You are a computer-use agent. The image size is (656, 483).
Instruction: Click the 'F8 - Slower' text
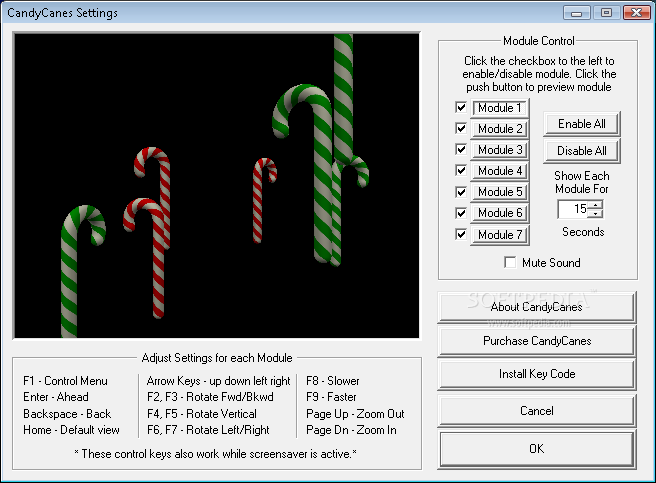333,381
